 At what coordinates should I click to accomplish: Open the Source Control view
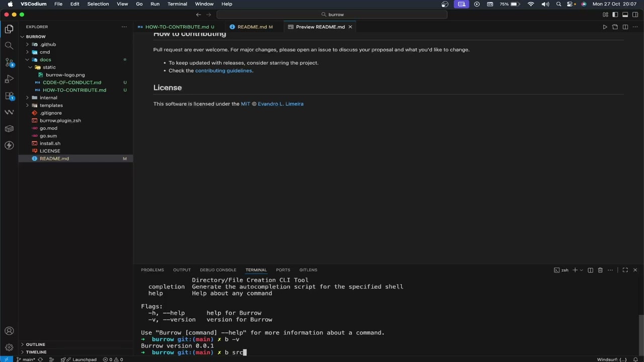9,62
